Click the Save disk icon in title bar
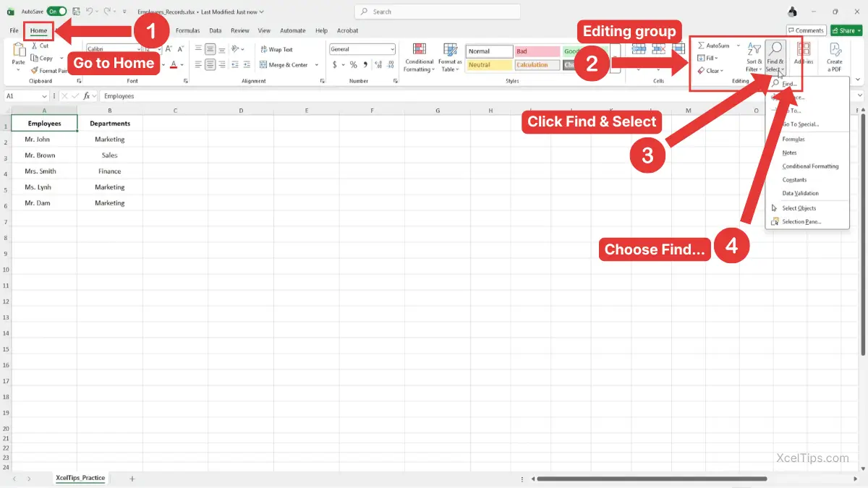 [76, 12]
